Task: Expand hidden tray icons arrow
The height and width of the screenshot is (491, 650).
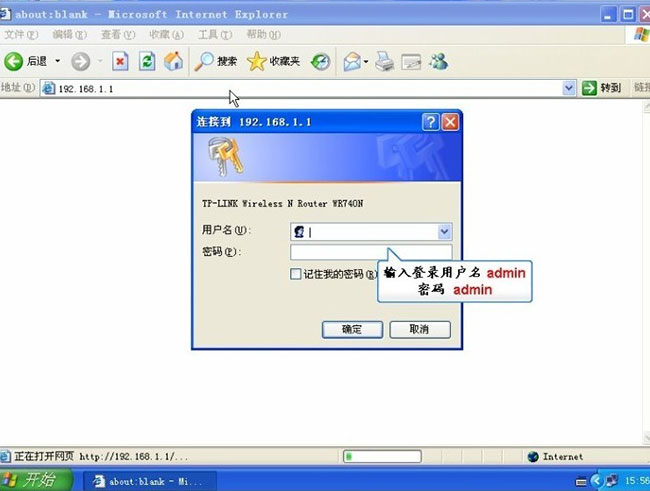Action: tap(597, 481)
